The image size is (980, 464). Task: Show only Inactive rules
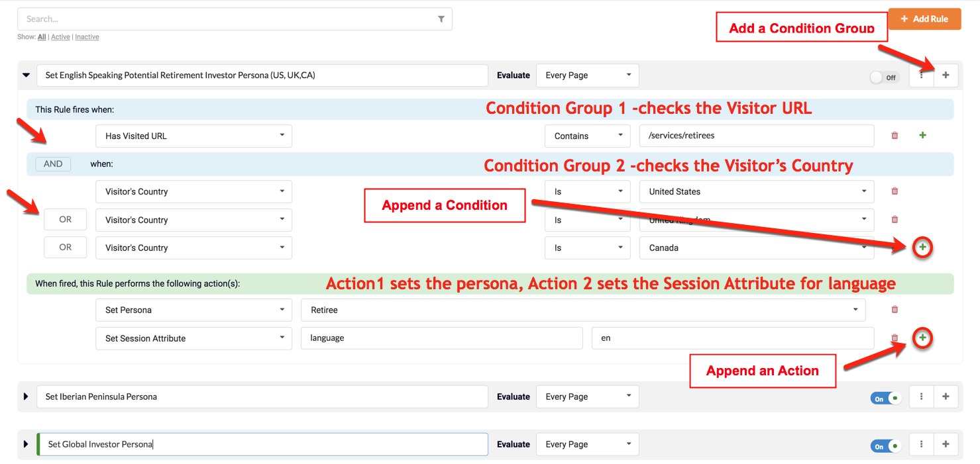[x=87, y=37]
